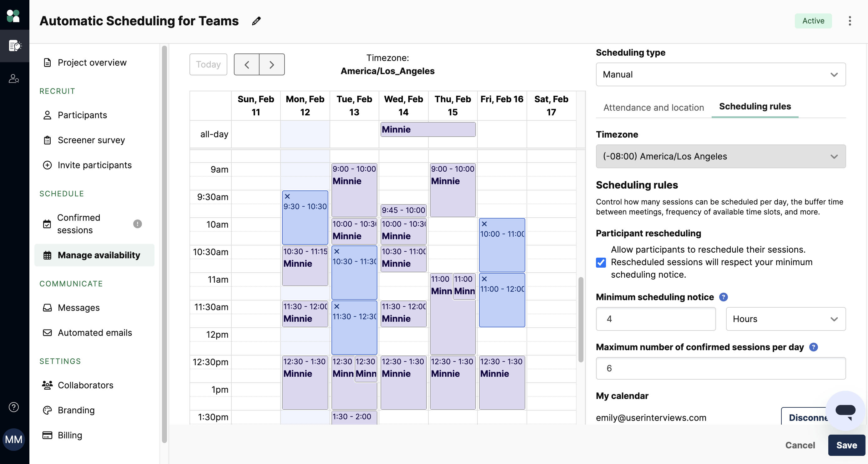The width and height of the screenshot is (868, 464).
Task: Switch to Scheduling rules tab
Action: [x=755, y=107]
